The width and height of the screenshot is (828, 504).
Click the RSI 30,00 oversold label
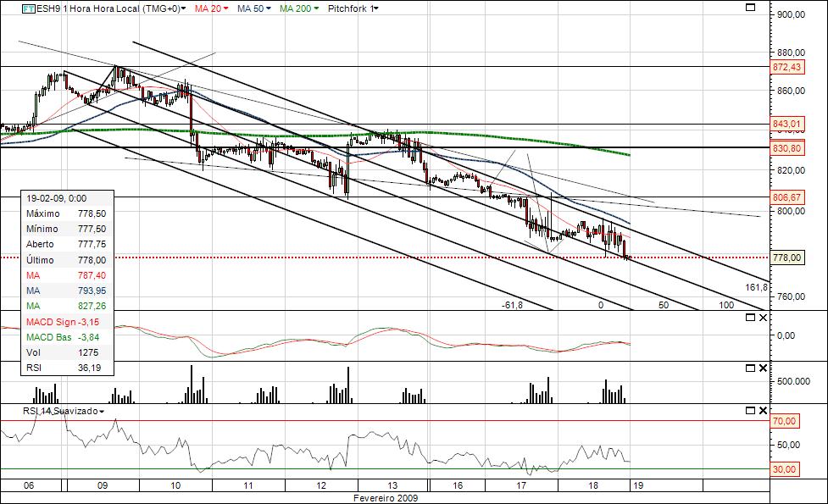[784, 469]
